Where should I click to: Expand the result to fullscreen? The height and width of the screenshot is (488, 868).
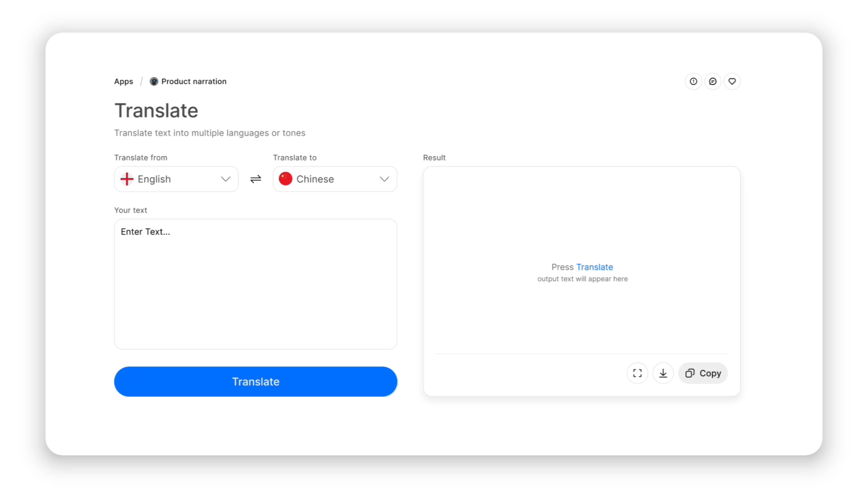click(637, 373)
